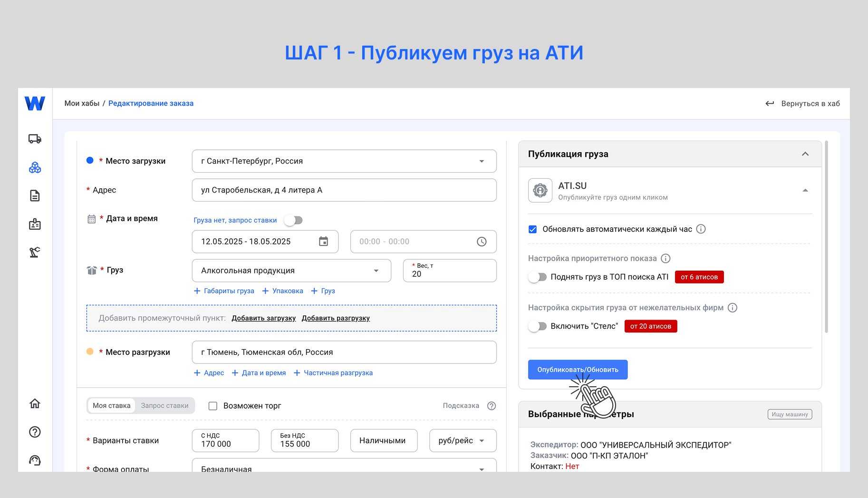Image resolution: width=868 pixels, height=498 pixels.
Task: Go to home via the sidebar house icon
Action: coord(35,403)
